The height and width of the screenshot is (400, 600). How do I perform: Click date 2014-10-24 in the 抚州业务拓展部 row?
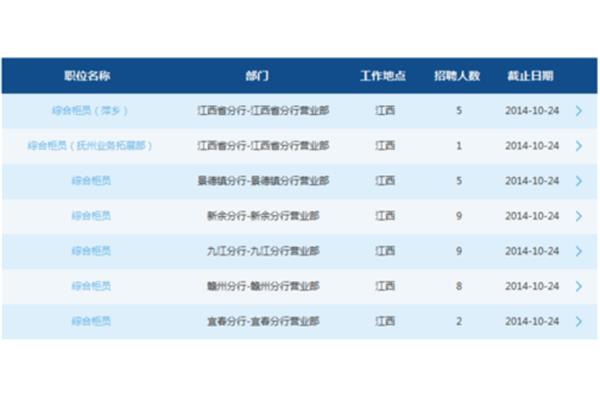click(x=532, y=146)
